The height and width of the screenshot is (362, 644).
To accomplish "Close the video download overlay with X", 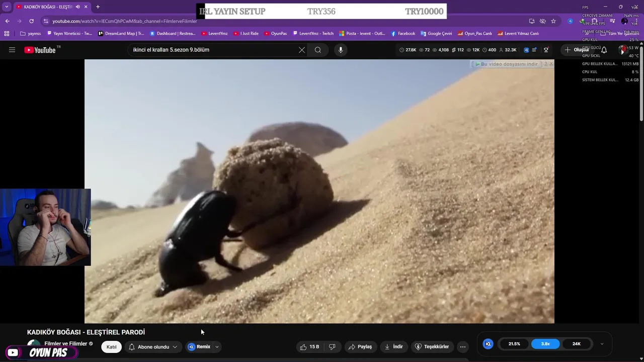I will pos(551,64).
